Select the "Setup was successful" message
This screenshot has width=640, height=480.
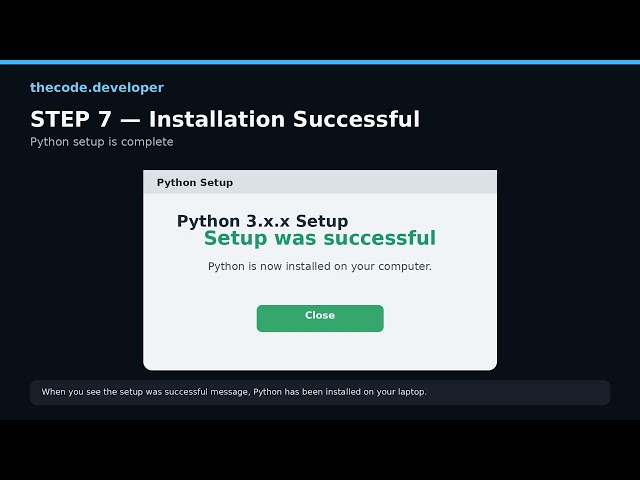click(320, 238)
